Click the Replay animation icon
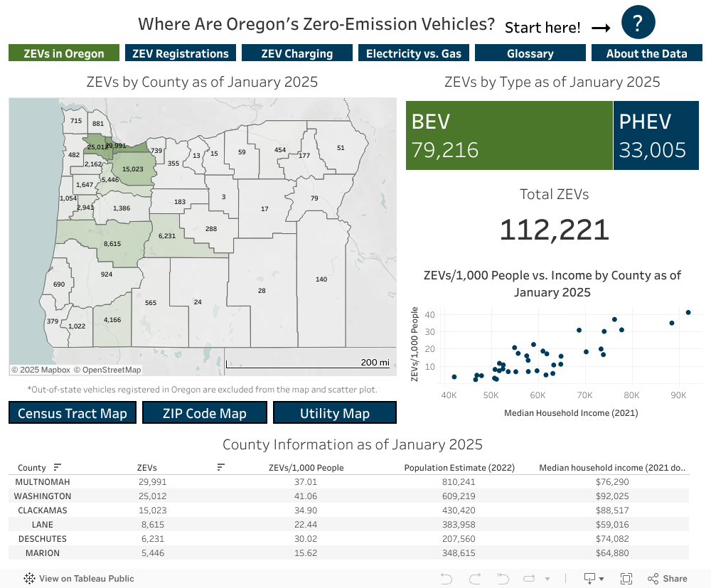Image resolution: width=711 pixels, height=588 pixels. click(528, 578)
